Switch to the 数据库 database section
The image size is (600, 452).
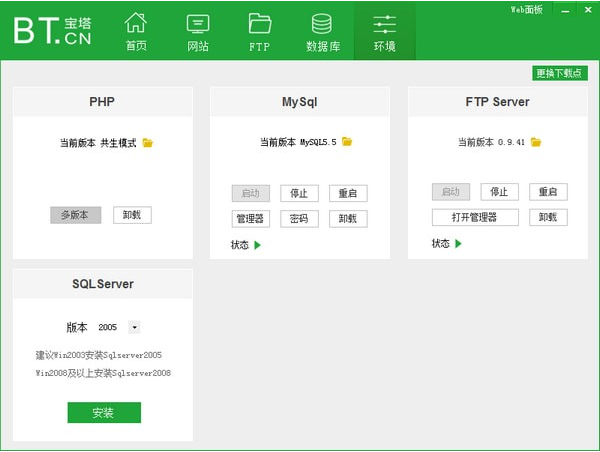tap(322, 31)
